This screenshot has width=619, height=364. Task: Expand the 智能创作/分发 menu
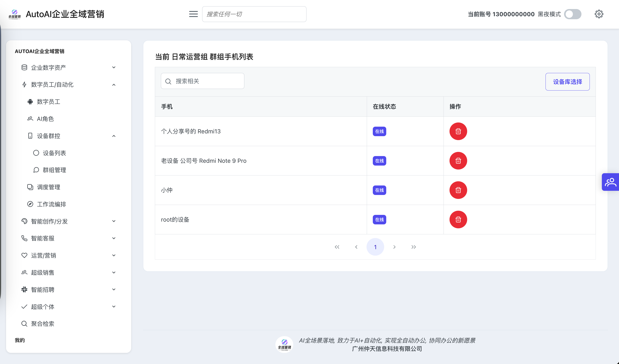tap(69, 221)
